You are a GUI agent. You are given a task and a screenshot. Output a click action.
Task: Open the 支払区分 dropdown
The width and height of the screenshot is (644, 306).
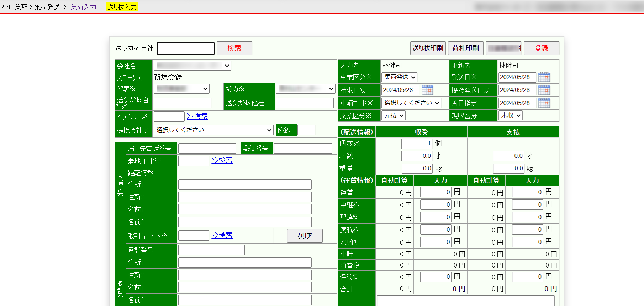point(393,115)
